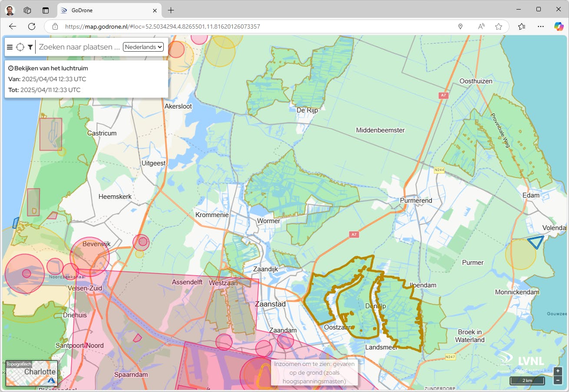Click the Inzoomen om te zien notice
Viewport: 569px width, 392px height.
[x=314, y=372]
